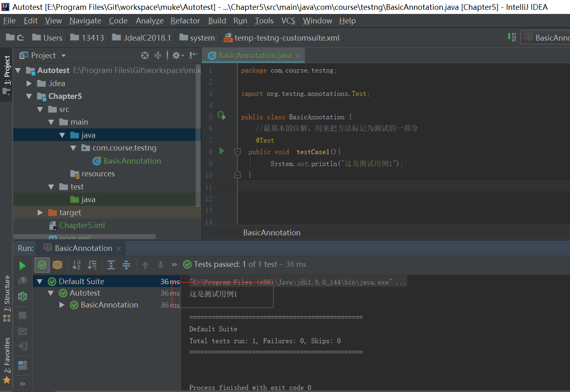The image size is (570, 392).
Task: Fold the testCase1 method at line 8
Action: pos(237,152)
